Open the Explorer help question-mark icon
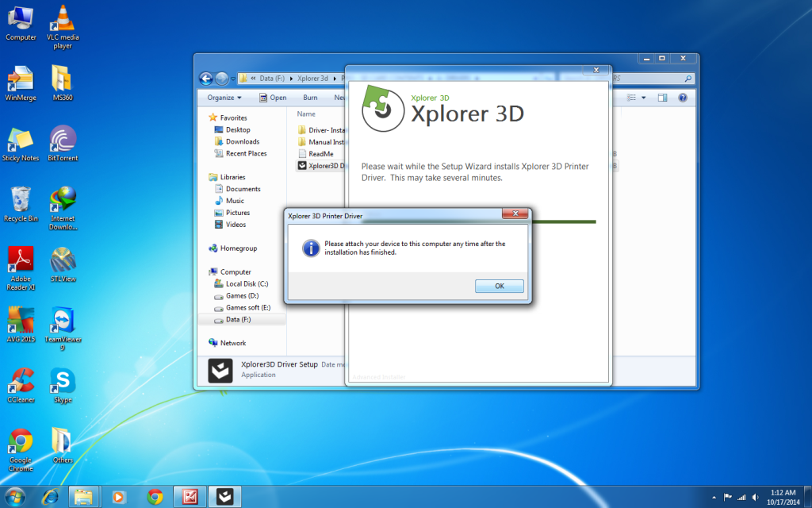This screenshot has width=812, height=508. [682, 98]
